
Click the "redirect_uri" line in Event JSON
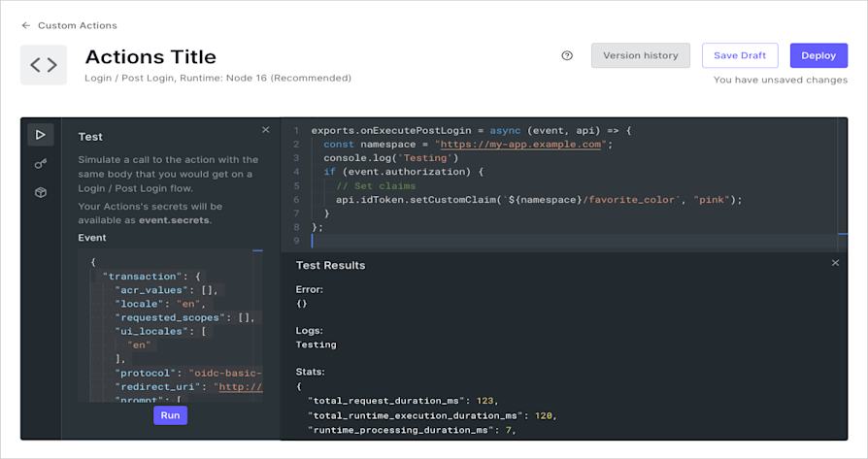tap(188, 386)
